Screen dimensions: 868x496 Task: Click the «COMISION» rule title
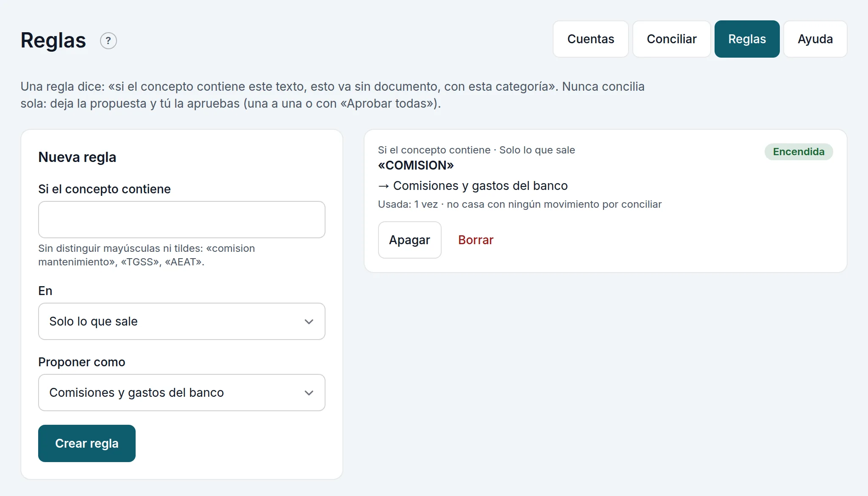pyautogui.click(x=416, y=165)
